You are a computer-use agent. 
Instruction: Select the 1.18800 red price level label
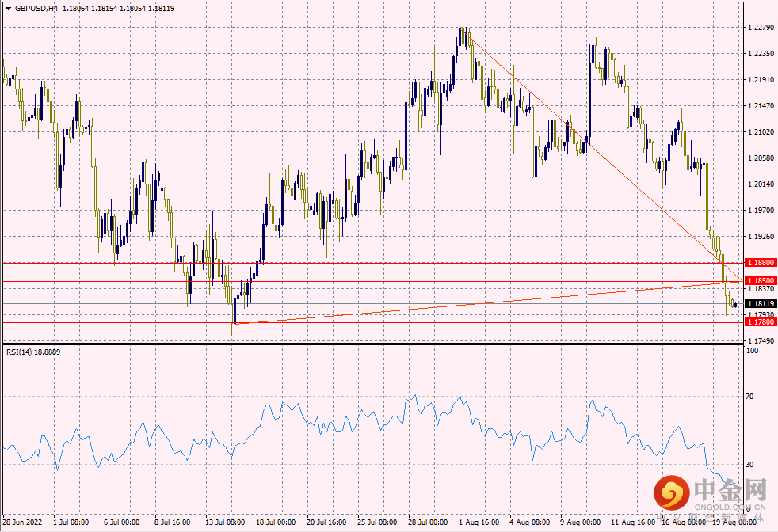761,262
